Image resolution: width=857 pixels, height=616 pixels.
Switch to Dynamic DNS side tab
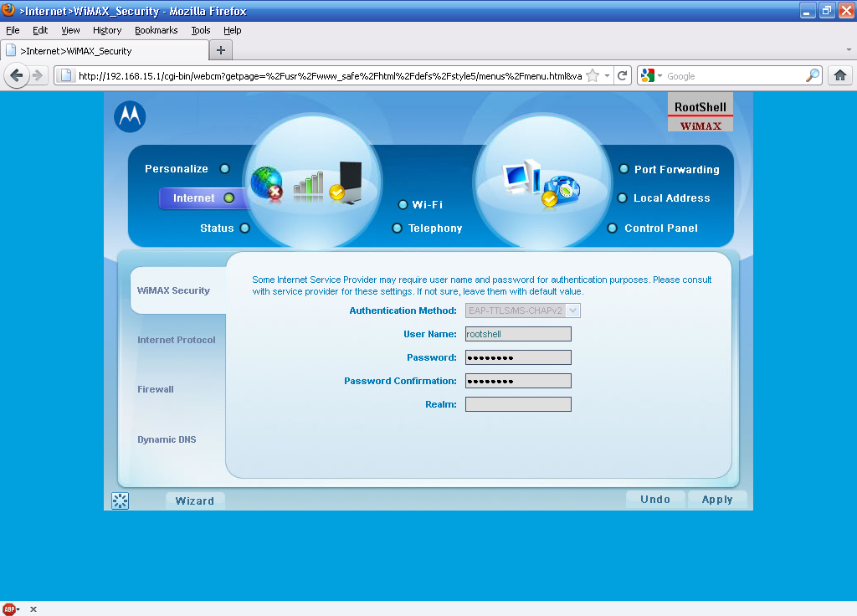point(167,439)
